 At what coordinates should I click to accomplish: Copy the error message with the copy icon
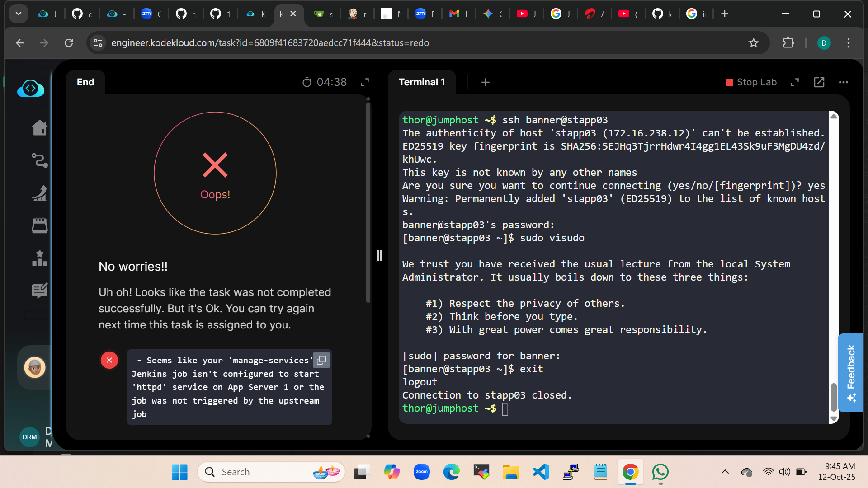[x=321, y=360]
